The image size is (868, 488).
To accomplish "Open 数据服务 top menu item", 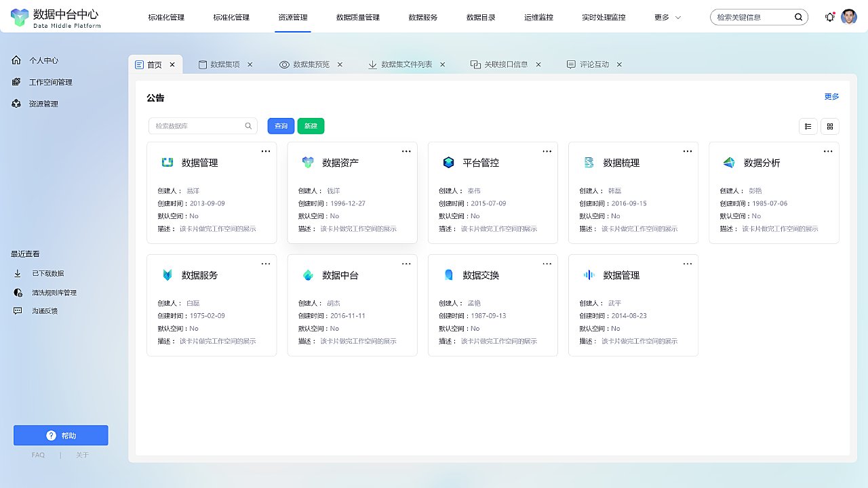I will pos(423,18).
